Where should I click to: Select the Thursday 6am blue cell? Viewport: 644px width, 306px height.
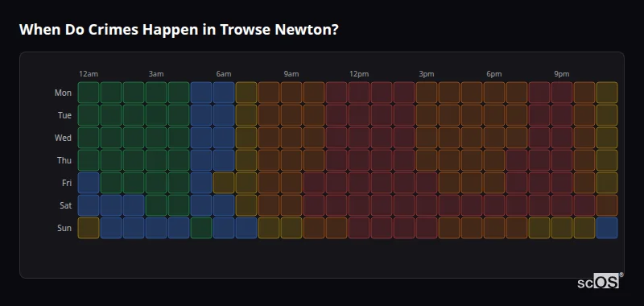[x=224, y=160]
